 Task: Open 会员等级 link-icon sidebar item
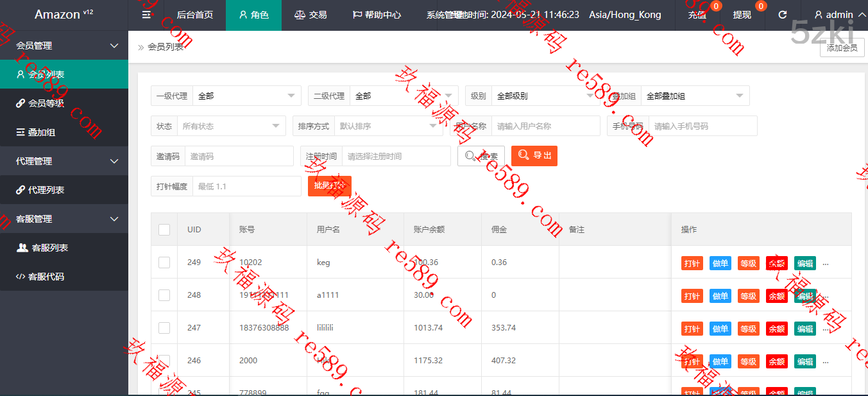[x=40, y=103]
